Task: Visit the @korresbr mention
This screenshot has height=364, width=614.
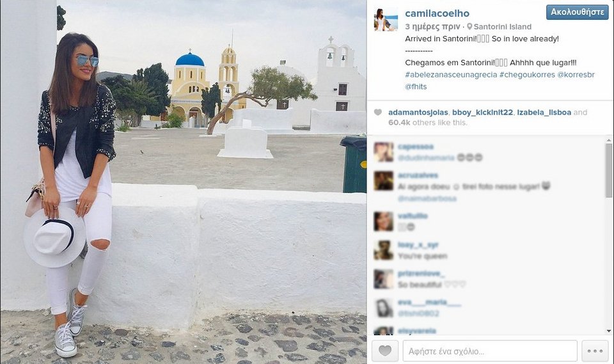Action: click(x=576, y=74)
